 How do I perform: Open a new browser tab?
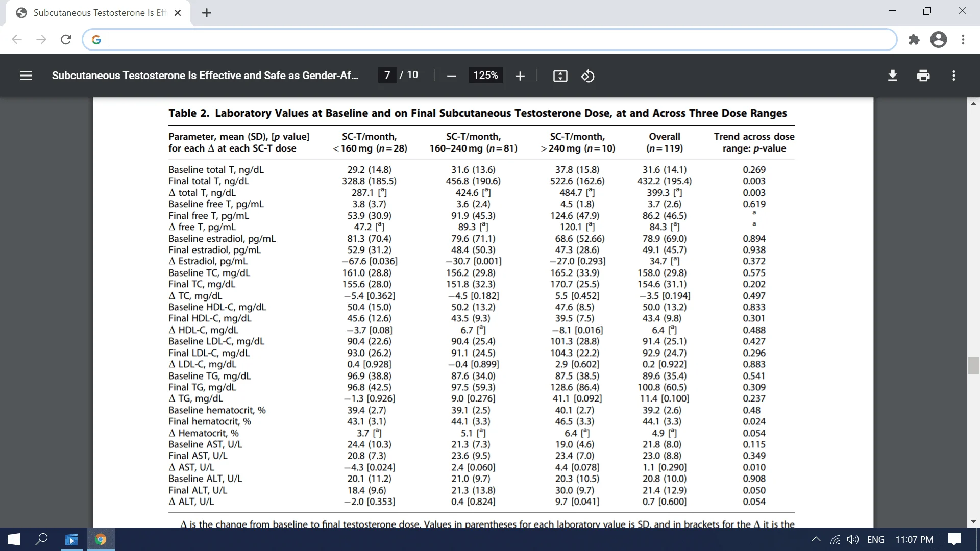(x=206, y=13)
